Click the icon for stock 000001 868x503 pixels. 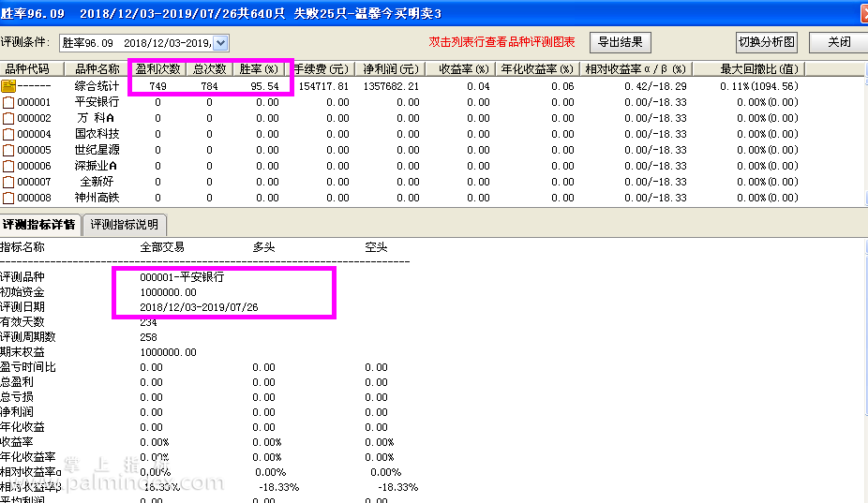pyautogui.click(x=8, y=102)
